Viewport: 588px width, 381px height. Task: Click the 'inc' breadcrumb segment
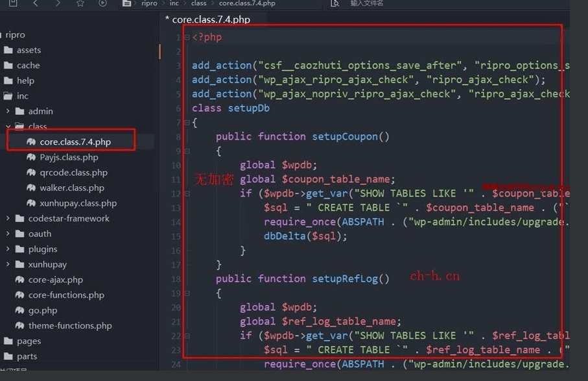174,4
